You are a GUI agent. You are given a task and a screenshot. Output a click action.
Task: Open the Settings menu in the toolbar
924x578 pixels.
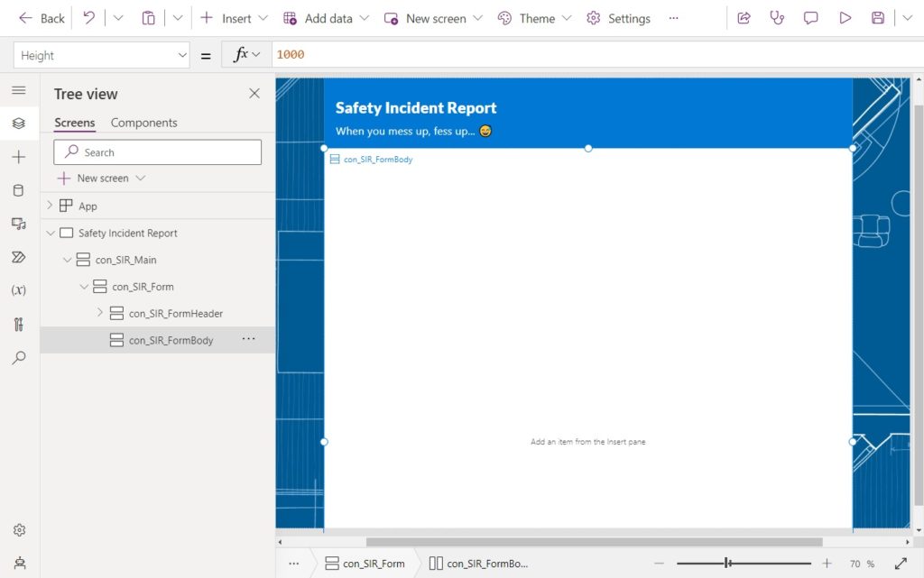[x=618, y=18]
